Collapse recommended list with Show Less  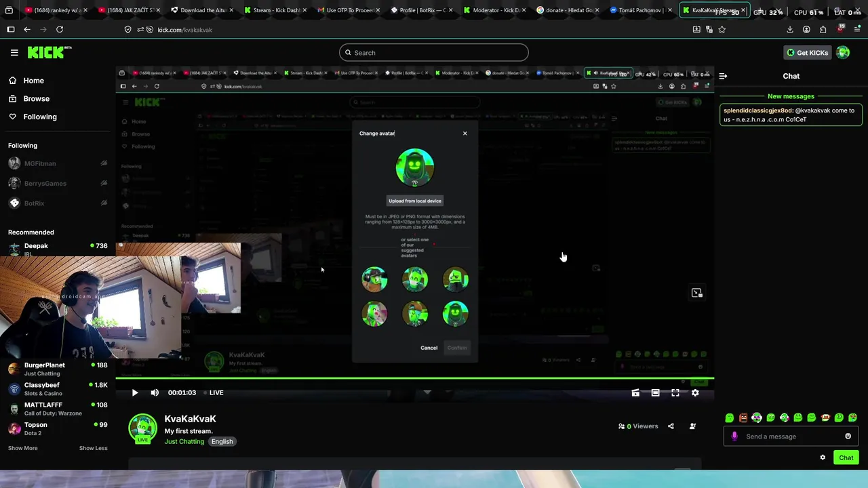coord(94,448)
